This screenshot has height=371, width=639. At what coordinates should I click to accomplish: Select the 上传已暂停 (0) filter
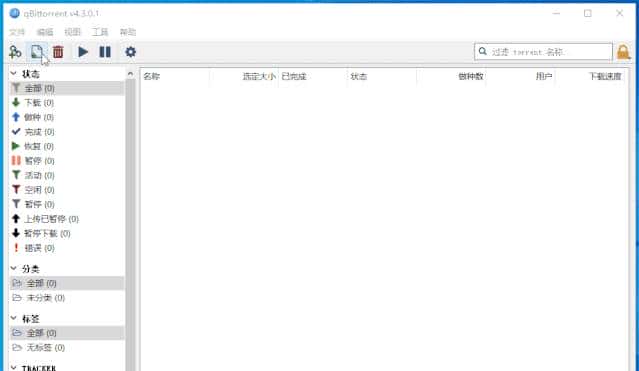point(67,219)
